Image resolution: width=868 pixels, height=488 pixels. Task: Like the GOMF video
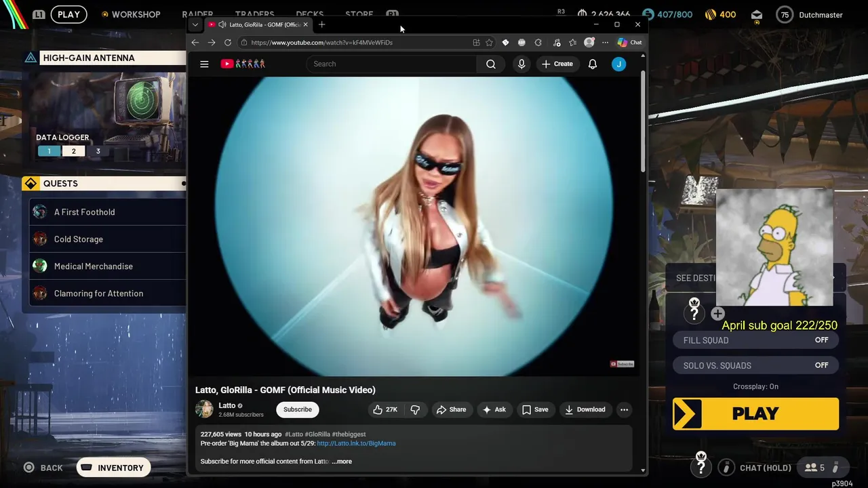(x=386, y=409)
